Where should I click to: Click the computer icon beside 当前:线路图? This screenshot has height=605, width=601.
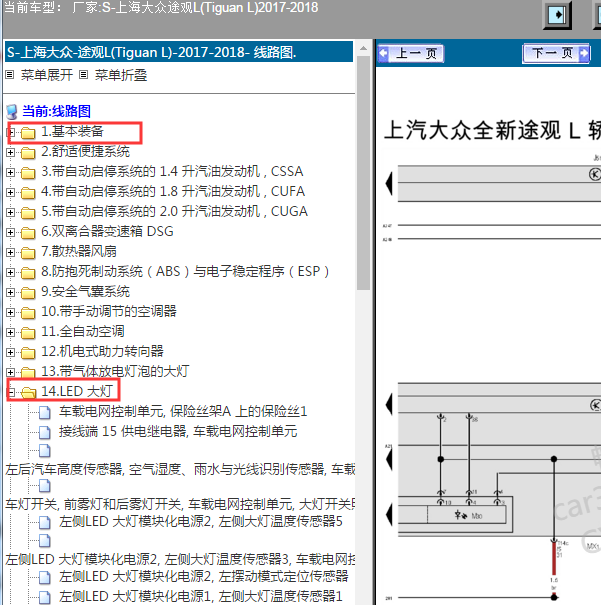coord(12,112)
